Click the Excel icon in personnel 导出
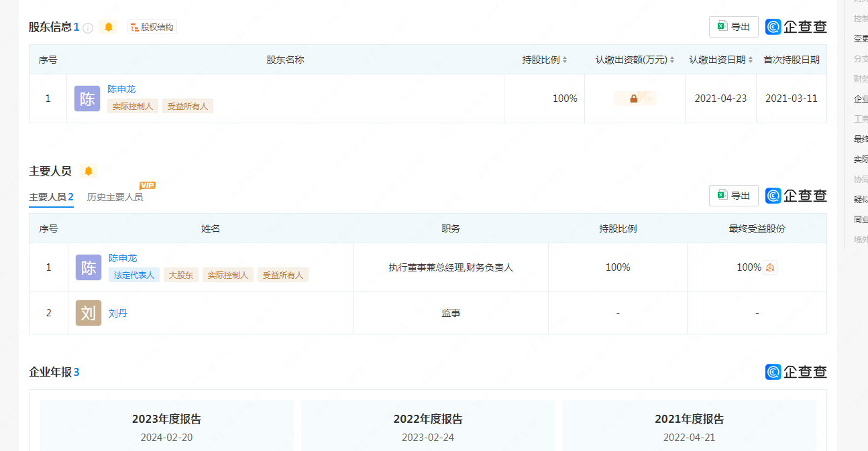Image resolution: width=868 pixels, height=451 pixels. click(722, 195)
